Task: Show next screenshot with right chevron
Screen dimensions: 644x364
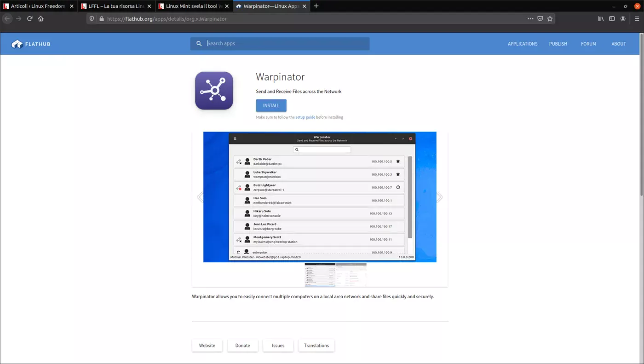Action: point(439,196)
